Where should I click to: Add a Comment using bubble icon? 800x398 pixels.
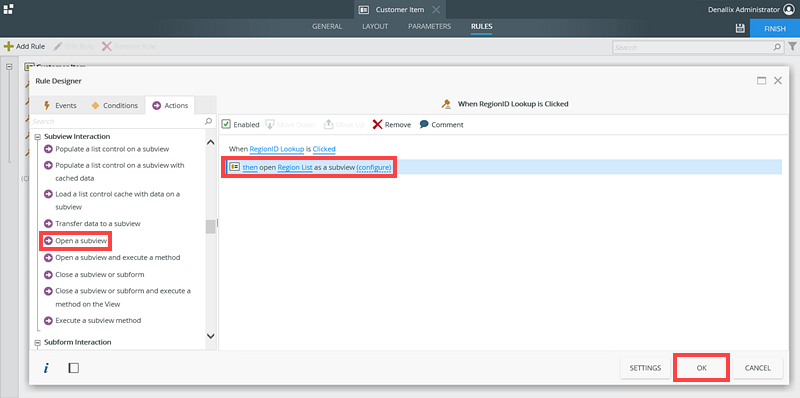pyautogui.click(x=423, y=125)
